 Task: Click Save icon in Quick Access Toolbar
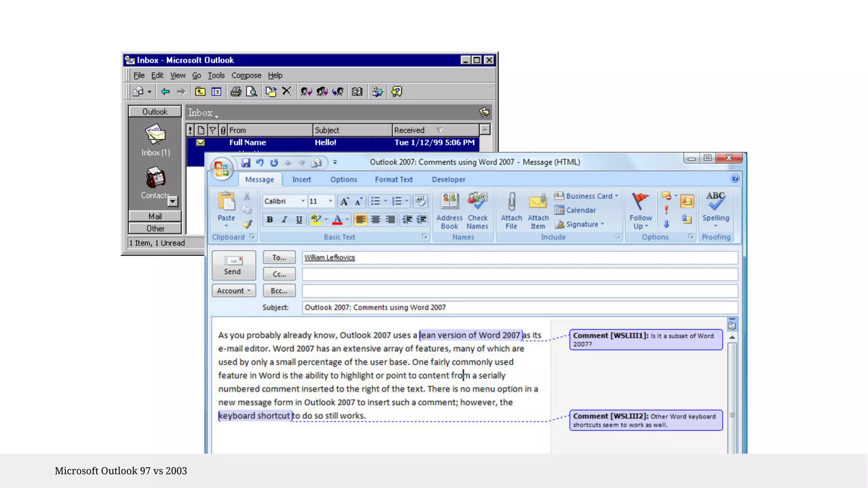click(246, 163)
